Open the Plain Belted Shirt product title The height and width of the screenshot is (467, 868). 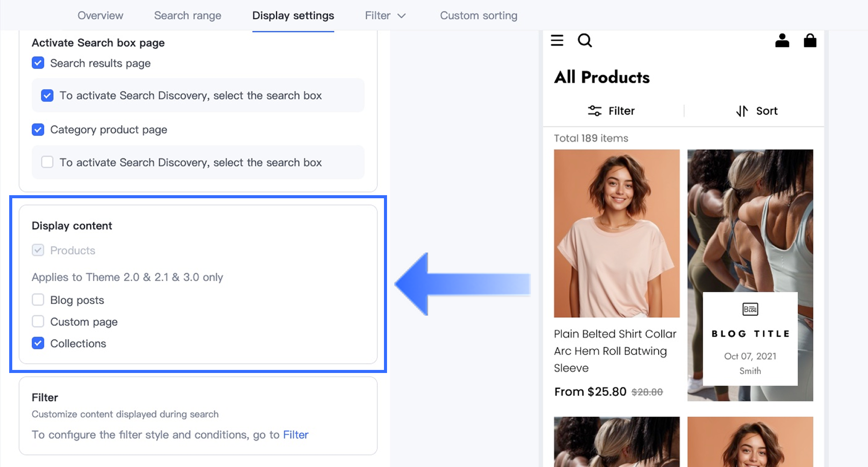(615, 351)
